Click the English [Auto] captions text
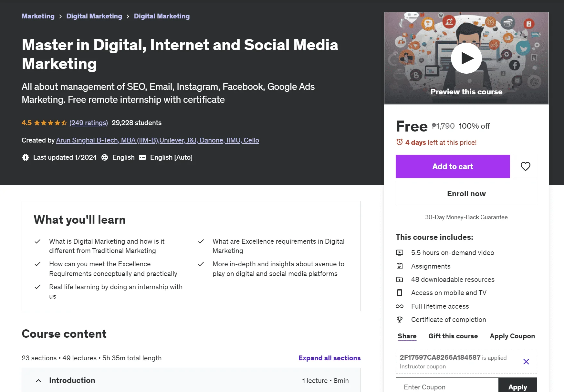The height and width of the screenshot is (392, 564). pyautogui.click(x=171, y=157)
